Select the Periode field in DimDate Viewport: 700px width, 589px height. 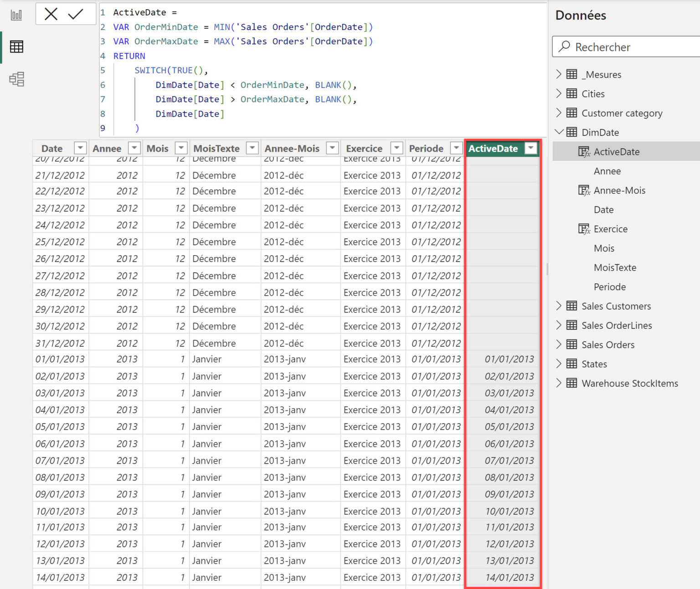click(609, 287)
